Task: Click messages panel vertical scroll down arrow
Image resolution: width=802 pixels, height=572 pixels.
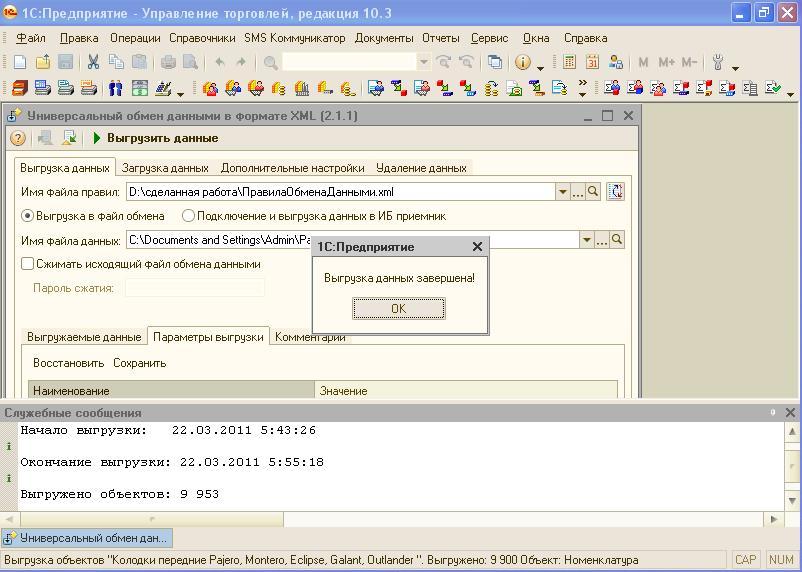Action: pyautogui.click(x=792, y=500)
